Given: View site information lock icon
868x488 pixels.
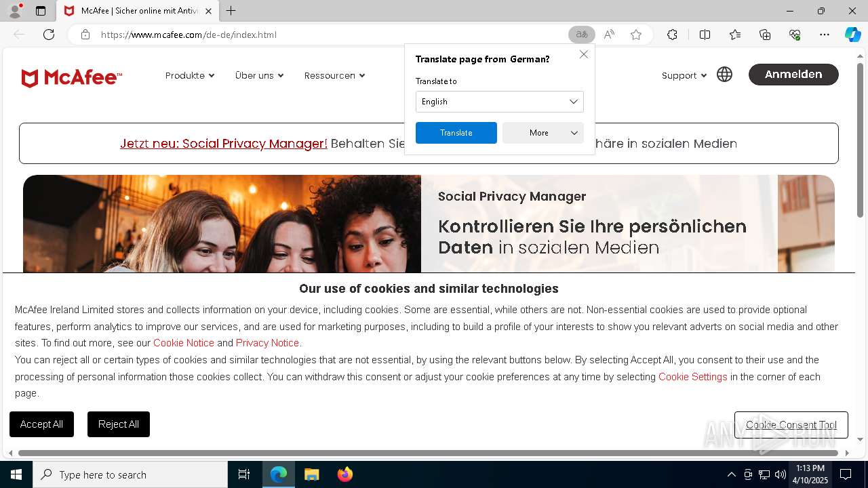Looking at the screenshot, I should point(85,35).
